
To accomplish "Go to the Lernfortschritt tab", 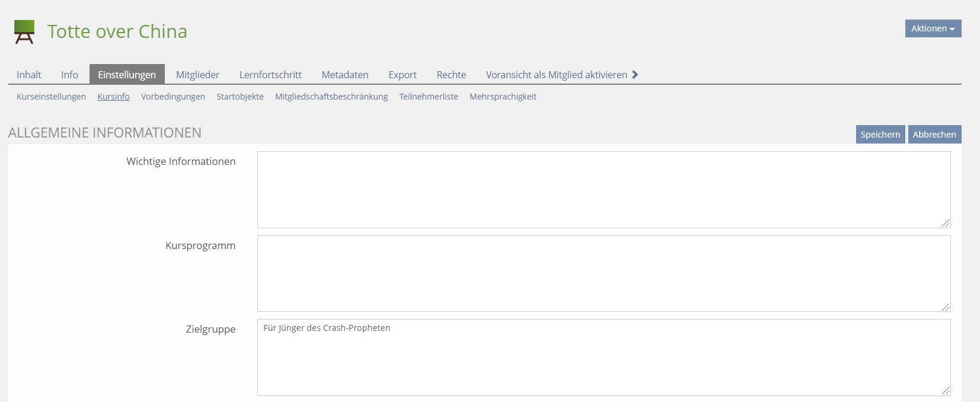I will coord(270,75).
